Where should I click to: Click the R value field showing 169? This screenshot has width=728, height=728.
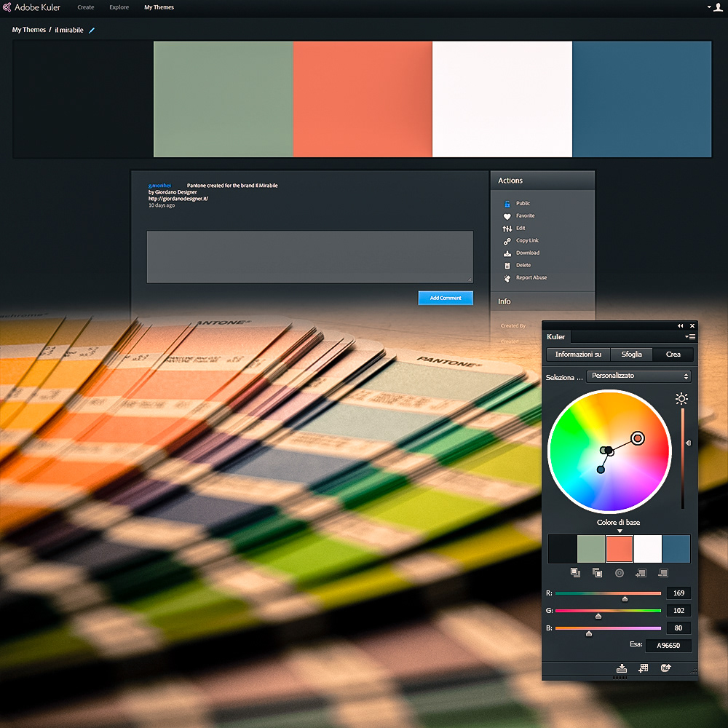[x=678, y=593]
